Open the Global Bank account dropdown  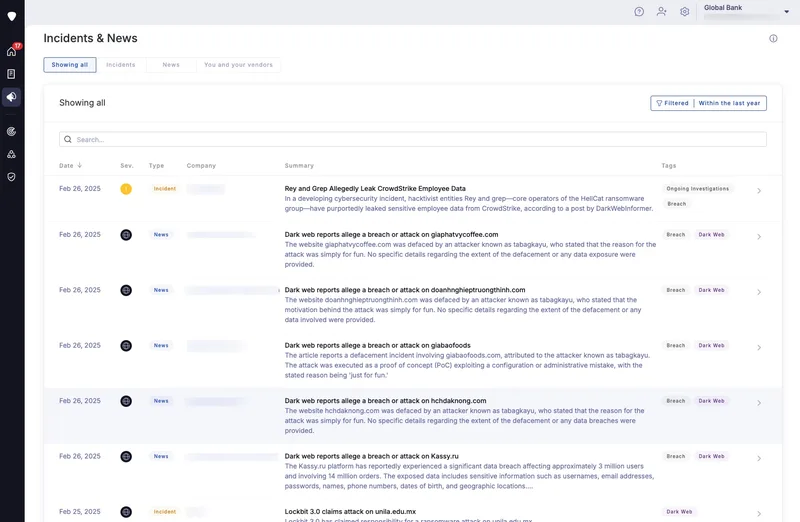pyautogui.click(x=786, y=12)
